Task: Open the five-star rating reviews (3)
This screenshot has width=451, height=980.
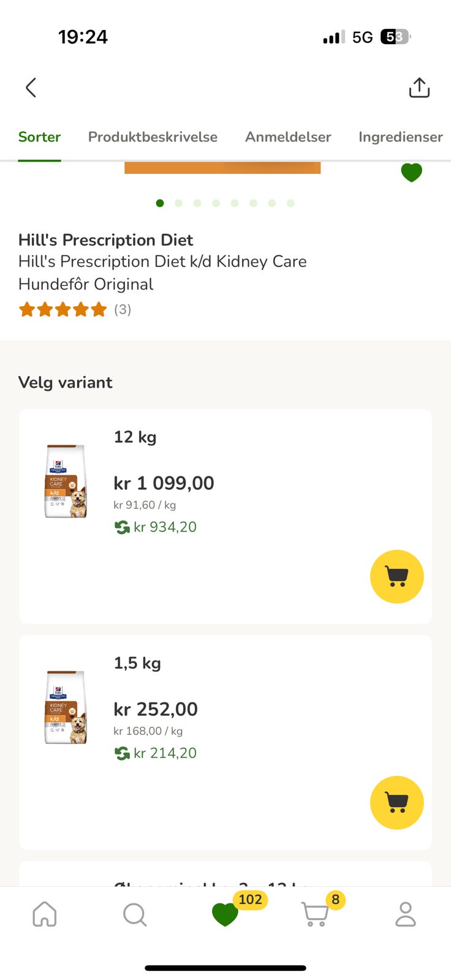Action: [x=75, y=309]
